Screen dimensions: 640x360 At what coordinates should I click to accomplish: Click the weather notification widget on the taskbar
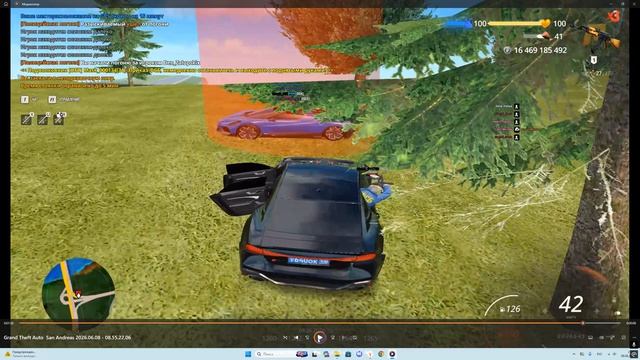pos(20,354)
